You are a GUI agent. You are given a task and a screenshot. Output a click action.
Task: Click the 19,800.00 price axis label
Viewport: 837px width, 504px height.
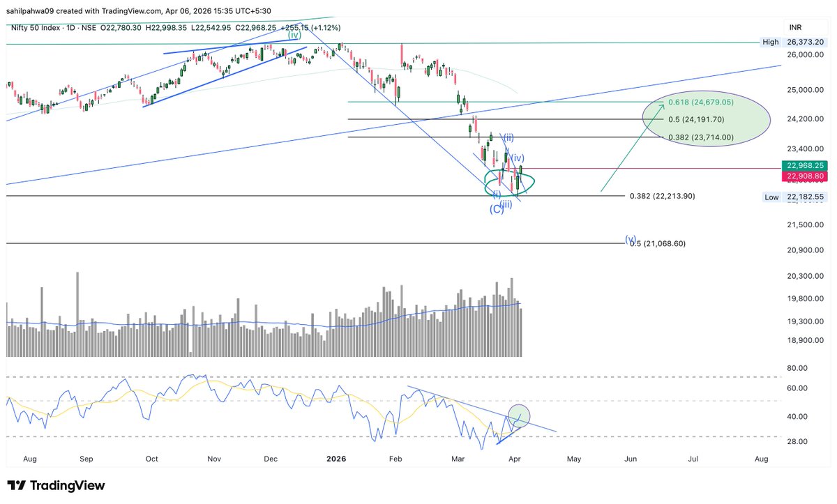coord(806,299)
